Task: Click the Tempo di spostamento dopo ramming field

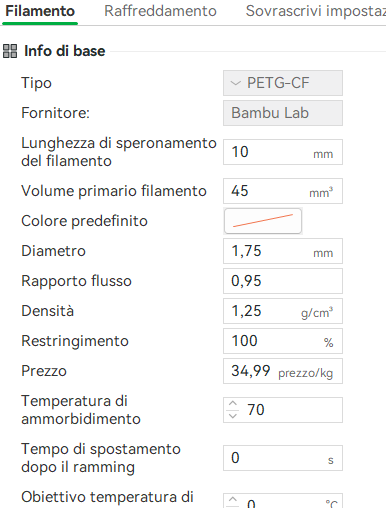Action: pos(283,458)
